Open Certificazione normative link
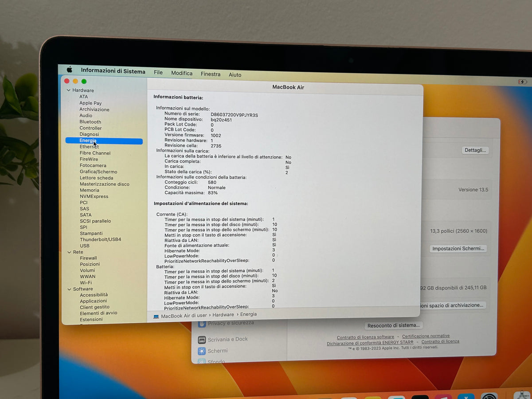Viewport: 532px width, 399px height. coord(426,336)
